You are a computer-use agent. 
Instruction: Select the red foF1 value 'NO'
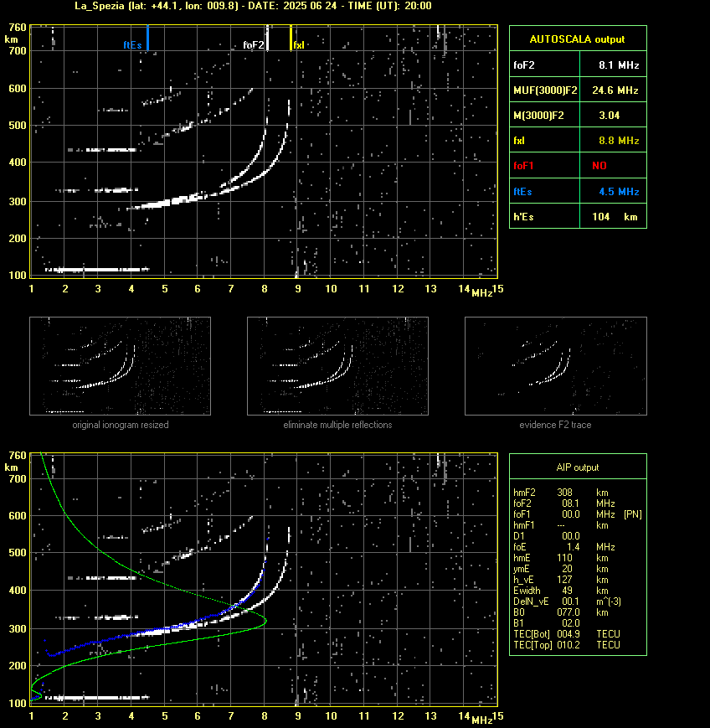coord(599,166)
